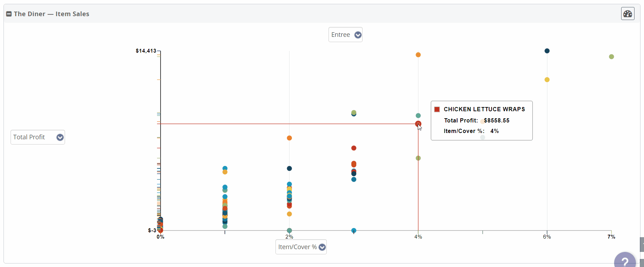Image resolution: width=644 pixels, height=267 pixels.
Task: Select highlighted Chicken Lettuce Wraps data point
Action: [x=418, y=124]
